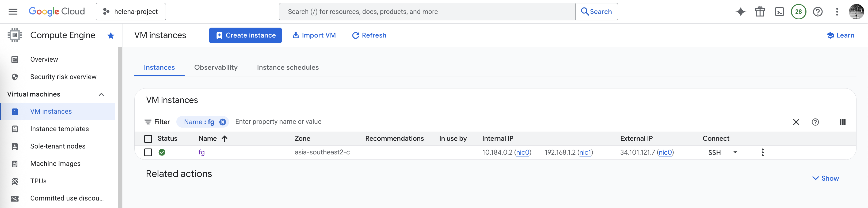
Task: Switch to the Instance schedules tab
Action: tap(287, 68)
